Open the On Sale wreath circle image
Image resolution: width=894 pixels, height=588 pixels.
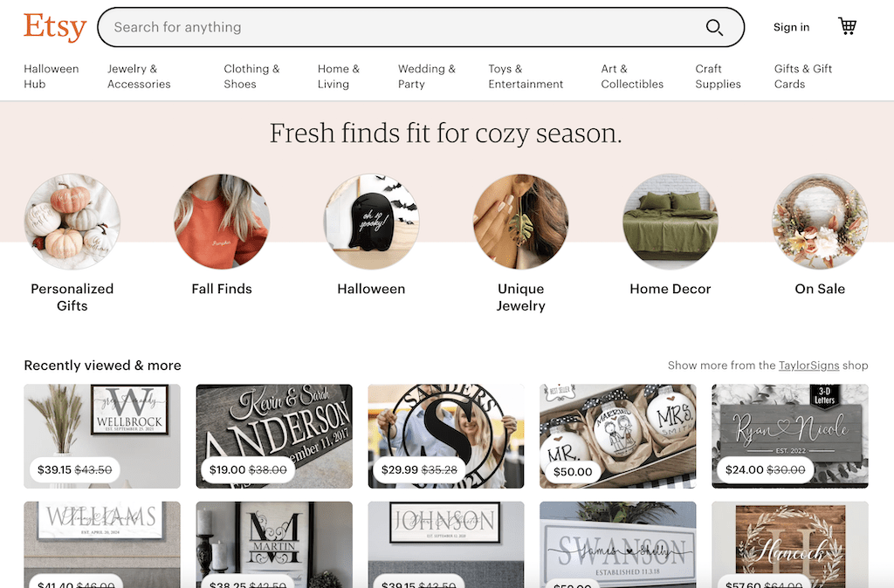(x=820, y=222)
